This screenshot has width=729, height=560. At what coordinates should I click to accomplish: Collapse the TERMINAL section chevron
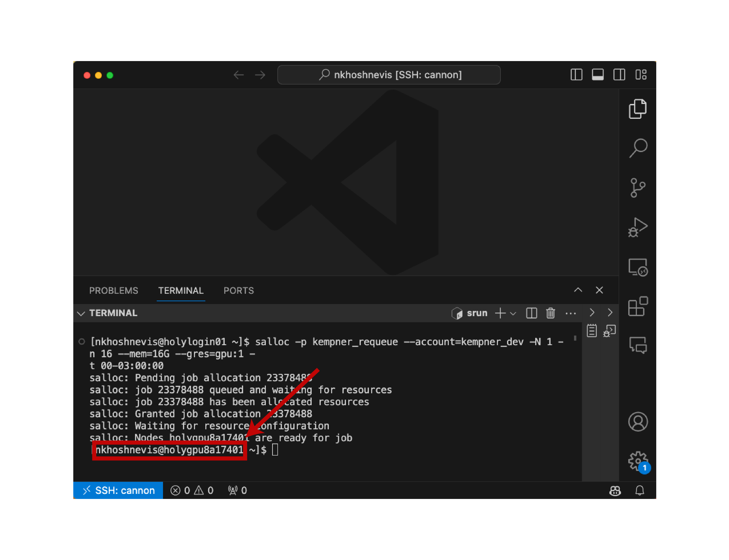[81, 313]
